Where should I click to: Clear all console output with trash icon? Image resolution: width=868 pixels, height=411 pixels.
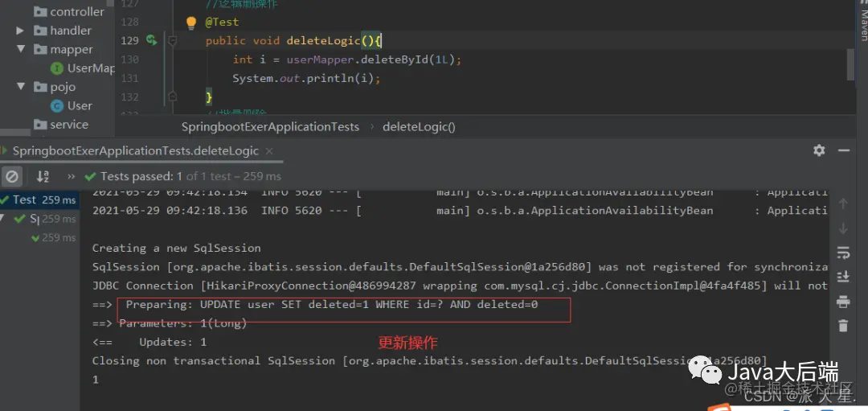(843, 326)
